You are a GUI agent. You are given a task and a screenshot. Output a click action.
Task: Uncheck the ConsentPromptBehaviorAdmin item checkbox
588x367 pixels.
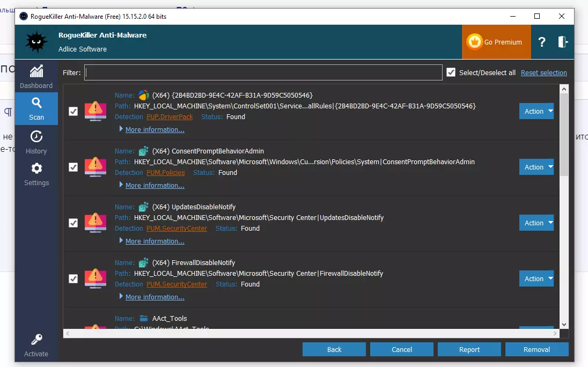coord(73,167)
